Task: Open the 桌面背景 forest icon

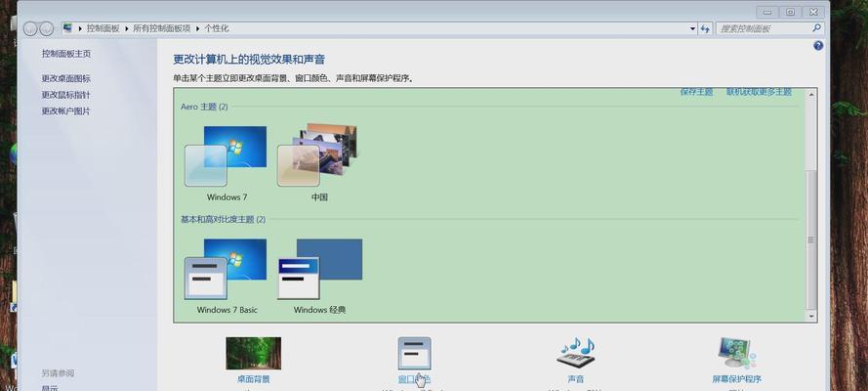Action: (x=254, y=353)
